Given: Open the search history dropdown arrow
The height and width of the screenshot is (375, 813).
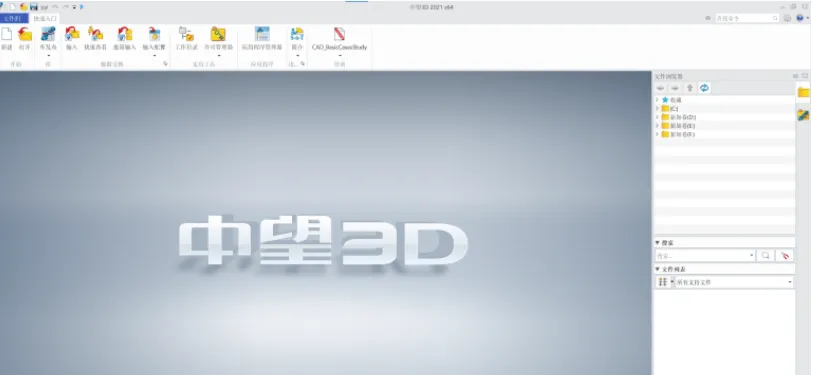Looking at the screenshot, I should 752,256.
